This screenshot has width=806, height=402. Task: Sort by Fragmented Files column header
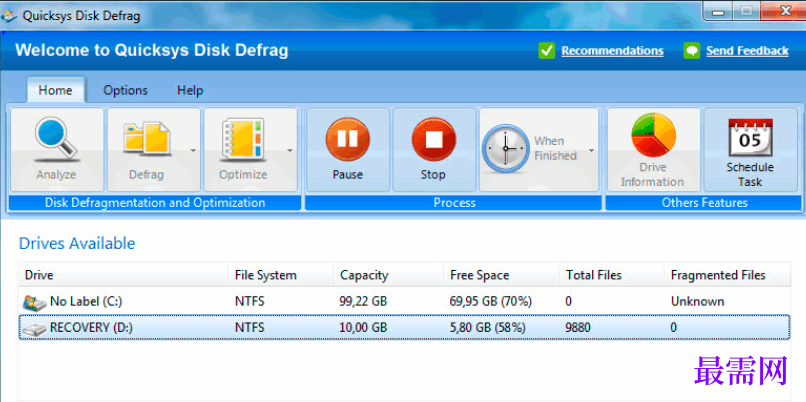(x=727, y=275)
